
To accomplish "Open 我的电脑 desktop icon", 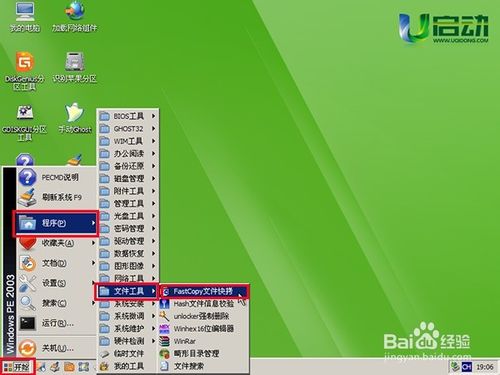I will (x=24, y=17).
